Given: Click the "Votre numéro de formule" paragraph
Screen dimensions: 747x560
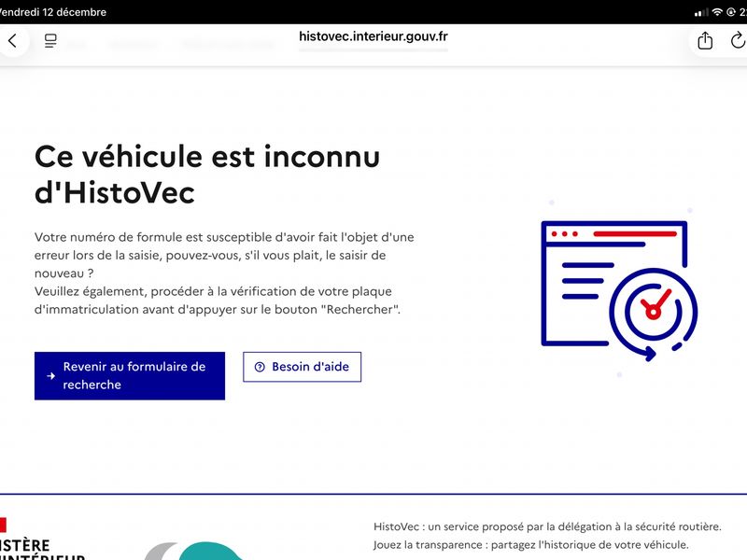Looking at the screenshot, I should (224, 273).
